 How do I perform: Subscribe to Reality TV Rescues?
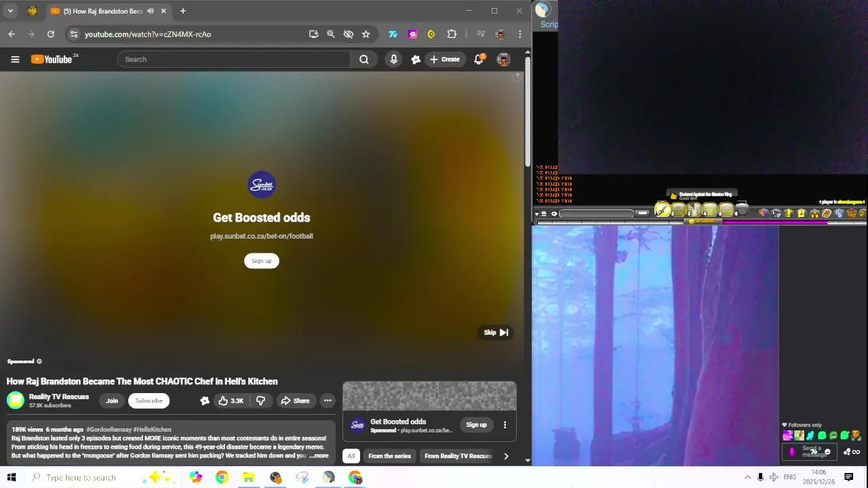[149, 401]
